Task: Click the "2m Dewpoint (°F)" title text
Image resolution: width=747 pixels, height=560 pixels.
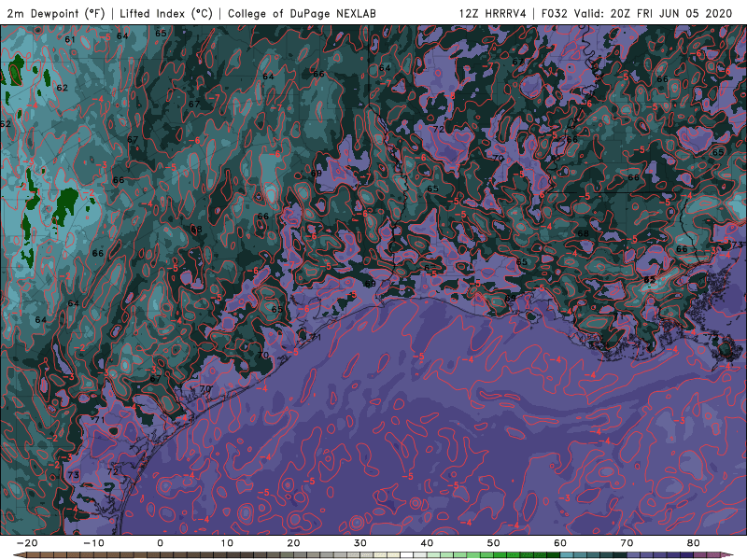Action: [x=56, y=13]
